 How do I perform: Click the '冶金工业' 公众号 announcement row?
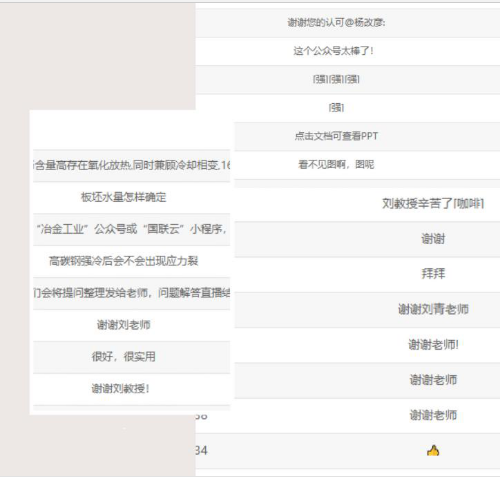pos(132,229)
